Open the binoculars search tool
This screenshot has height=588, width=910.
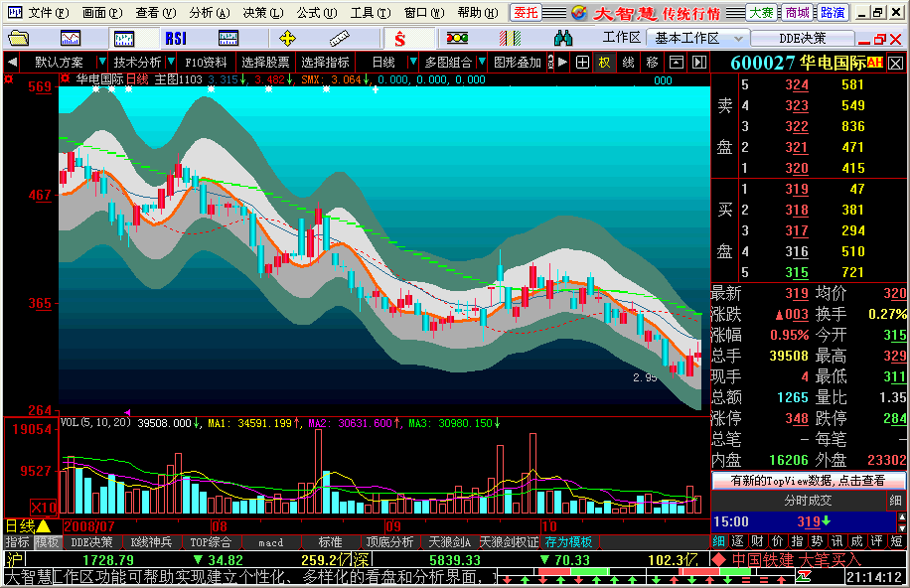point(563,39)
